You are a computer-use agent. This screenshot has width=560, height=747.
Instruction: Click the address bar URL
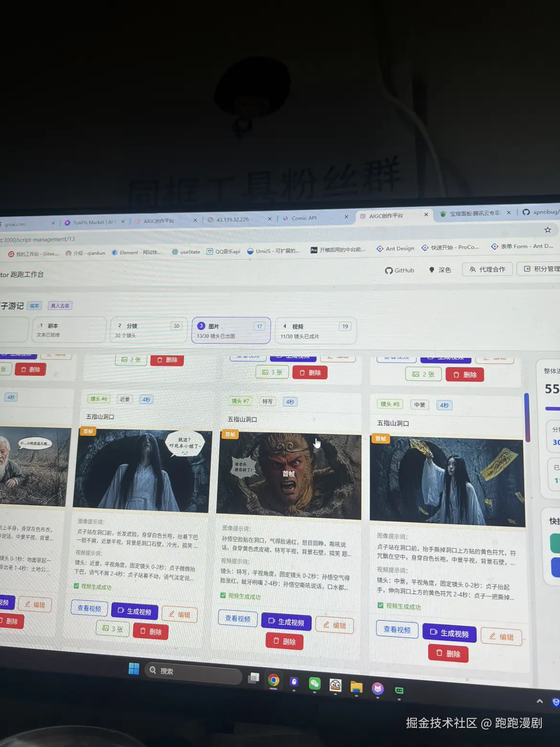click(x=38, y=239)
